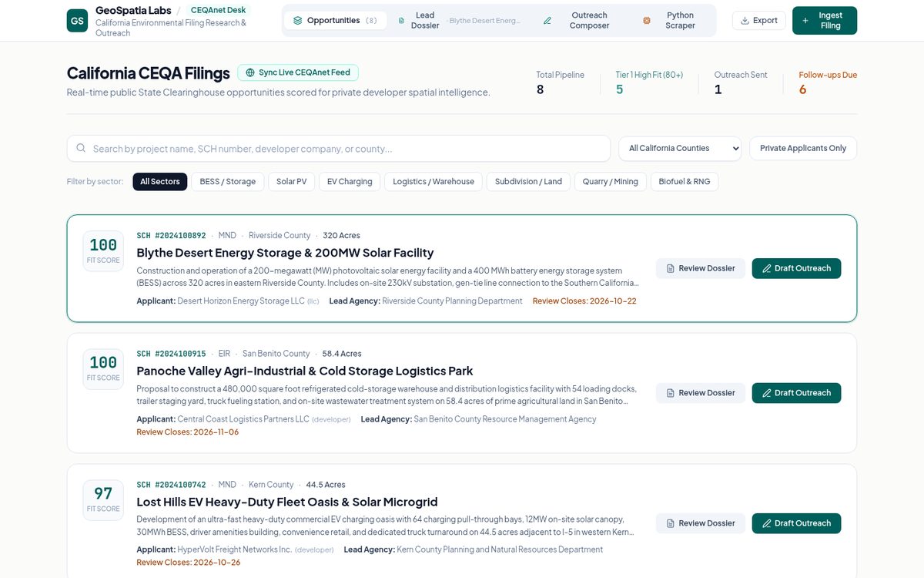Review Dossier for Panoche Valley Logistics Park
The image size is (924, 578).
point(701,393)
